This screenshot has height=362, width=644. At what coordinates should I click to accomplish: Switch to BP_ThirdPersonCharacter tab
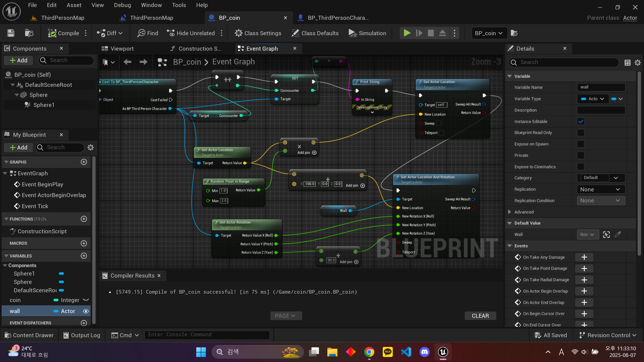click(x=338, y=18)
